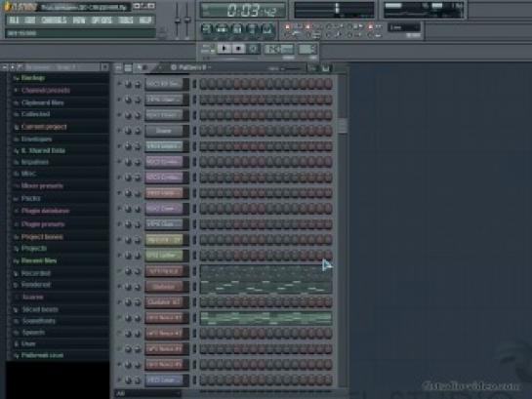Toggle the browser via fourth shortcut icon
This screenshot has width=532, height=399.
(x=252, y=29)
